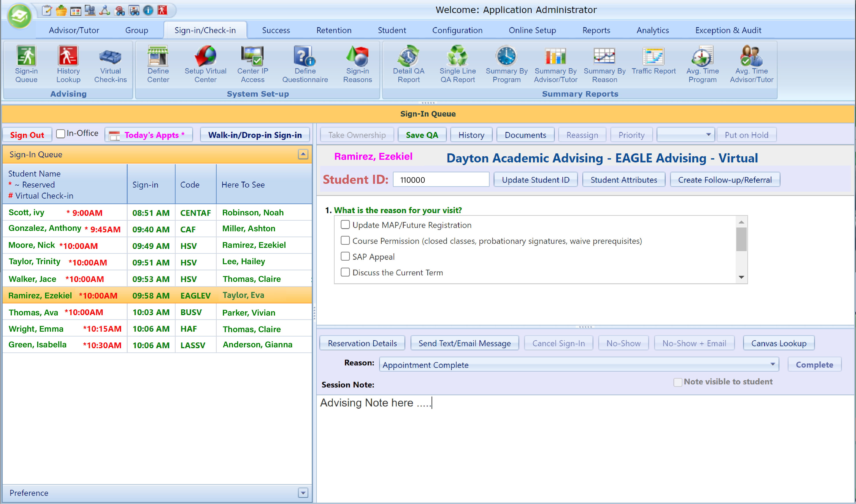
Task: Click the reason list scrollbar thumb
Action: coord(741,239)
